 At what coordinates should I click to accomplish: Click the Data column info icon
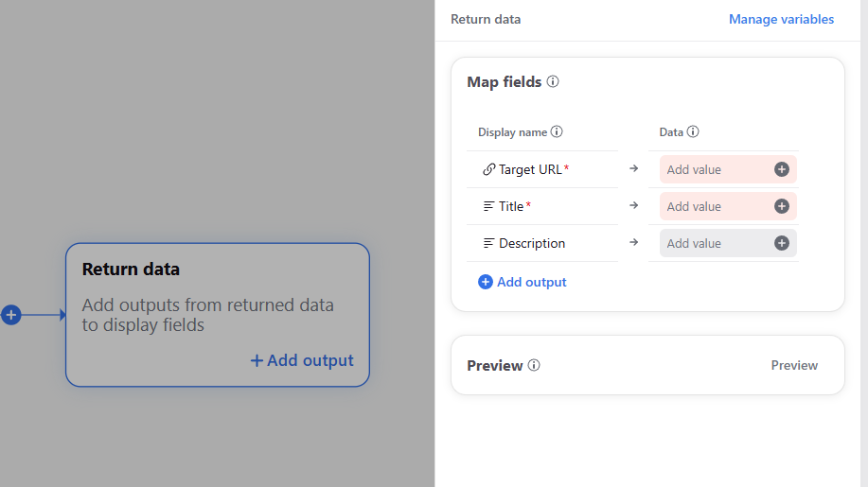click(693, 132)
